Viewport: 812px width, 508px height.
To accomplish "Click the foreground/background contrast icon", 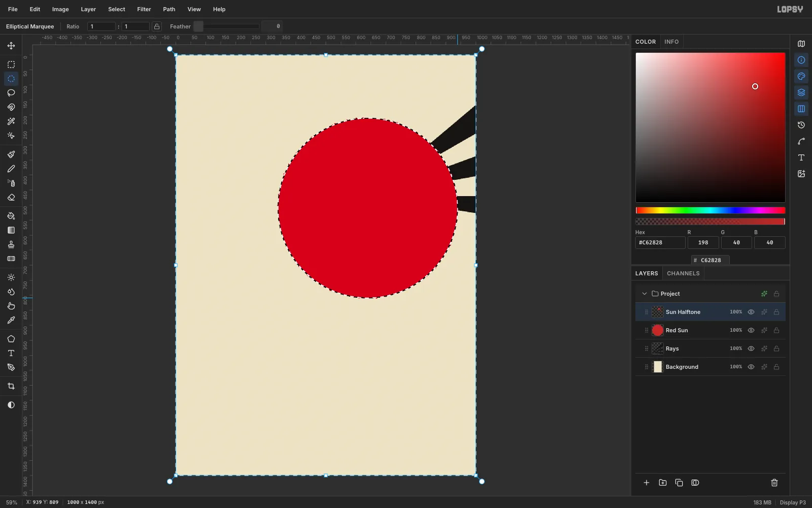I will tap(11, 405).
